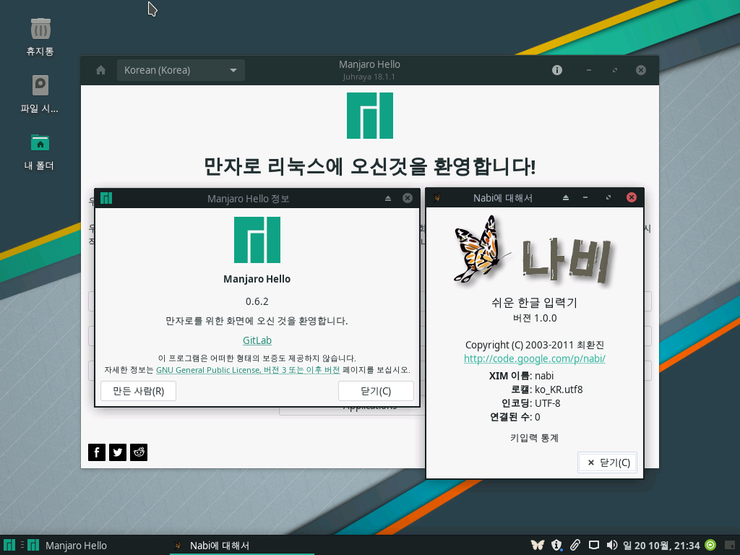Click the 닫기(C) button in Nabi window
Screen dimensions: 740x555
point(608,462)
